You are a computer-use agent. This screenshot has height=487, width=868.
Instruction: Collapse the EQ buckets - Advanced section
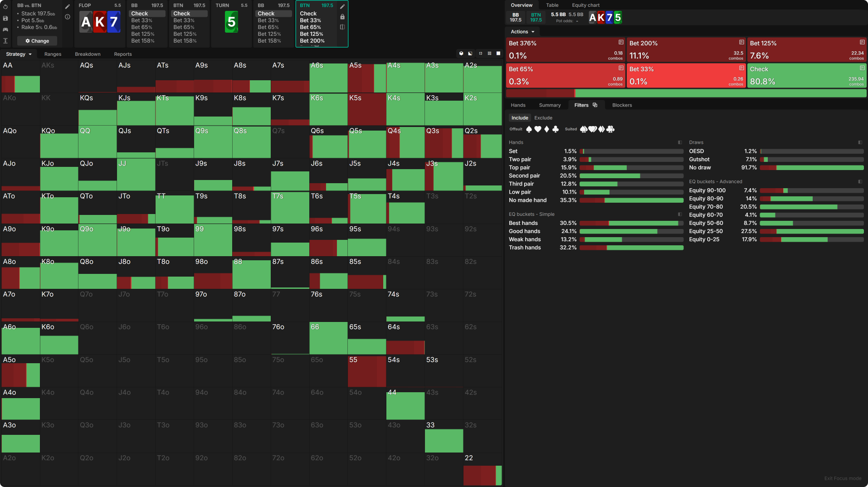860,181
